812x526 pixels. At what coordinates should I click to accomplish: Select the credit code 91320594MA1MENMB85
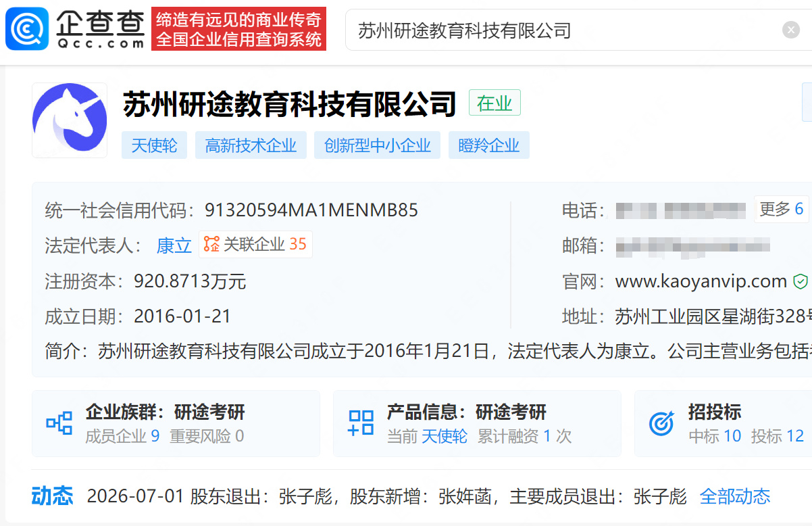[x=311, y=210]
